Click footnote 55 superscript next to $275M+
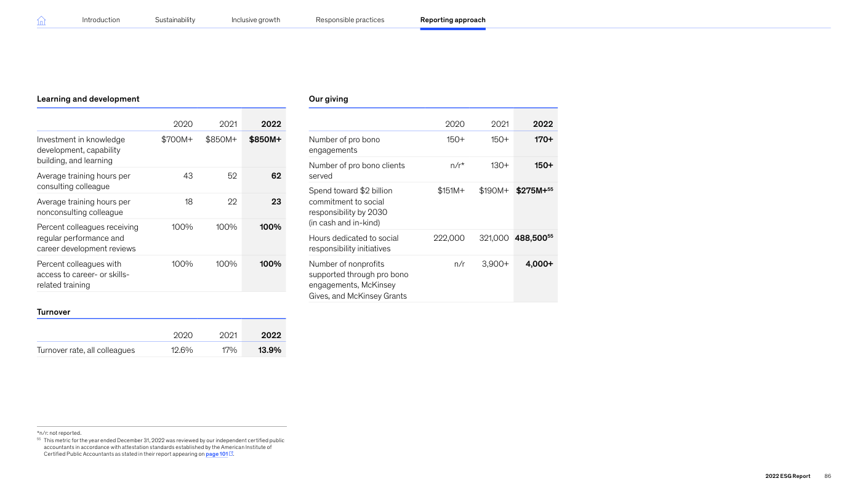This screenshot has height=489, width=868. (550, 189)
